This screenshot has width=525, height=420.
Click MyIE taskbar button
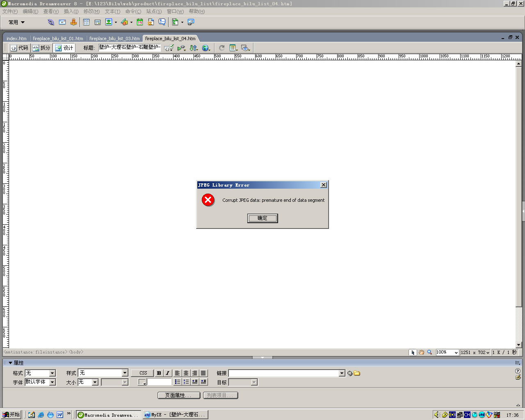coord(175,415)
